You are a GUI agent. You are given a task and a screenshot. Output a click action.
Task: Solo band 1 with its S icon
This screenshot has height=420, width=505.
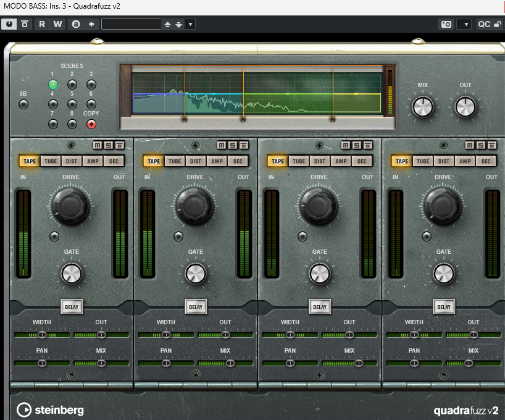click(x=109, y=145)
